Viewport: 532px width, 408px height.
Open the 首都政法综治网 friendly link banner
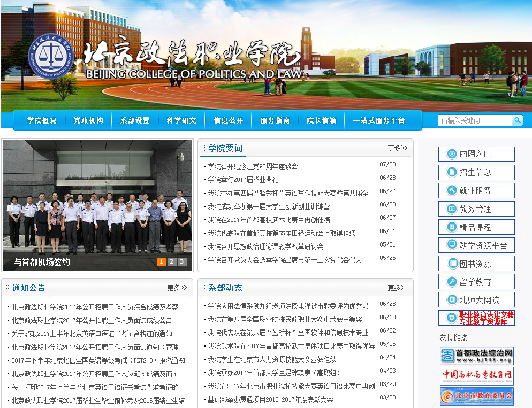pyautogui.click(x=476, y=356)
